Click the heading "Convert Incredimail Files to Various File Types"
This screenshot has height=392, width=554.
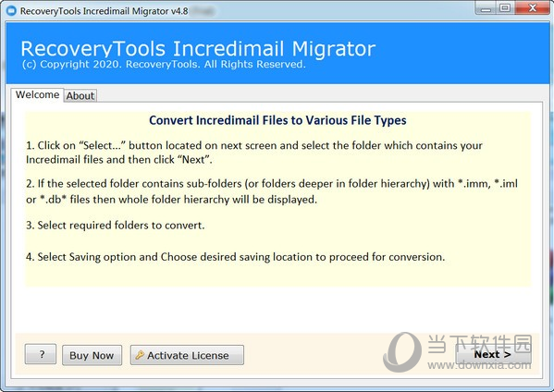pyautogui.click(x=277, y=120)
